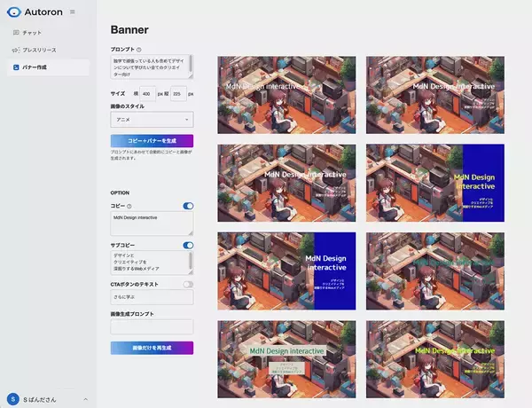Expand the user account menu chevron
Image resolution: width=532 pixels, height=408 pixels.
(85, 399)
